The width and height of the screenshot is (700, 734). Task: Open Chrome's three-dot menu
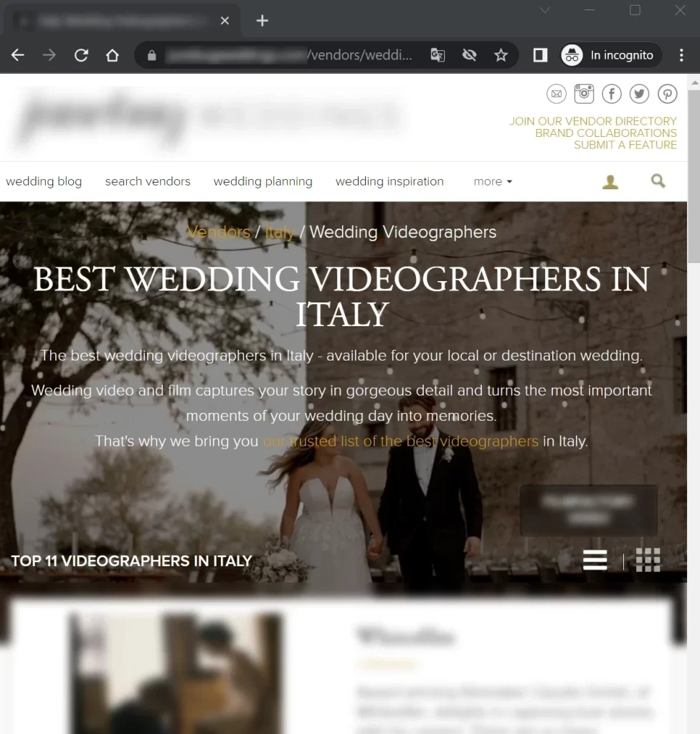[681, 54]
